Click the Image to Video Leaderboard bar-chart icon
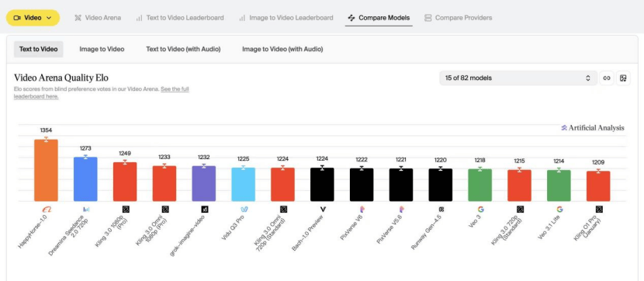The height and width of the screenshot is (281, 644). click(242, 18)
